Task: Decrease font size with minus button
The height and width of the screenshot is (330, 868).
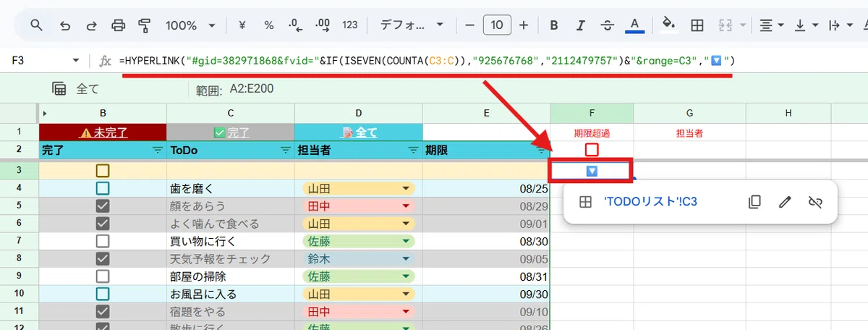Action: (470, 25)
